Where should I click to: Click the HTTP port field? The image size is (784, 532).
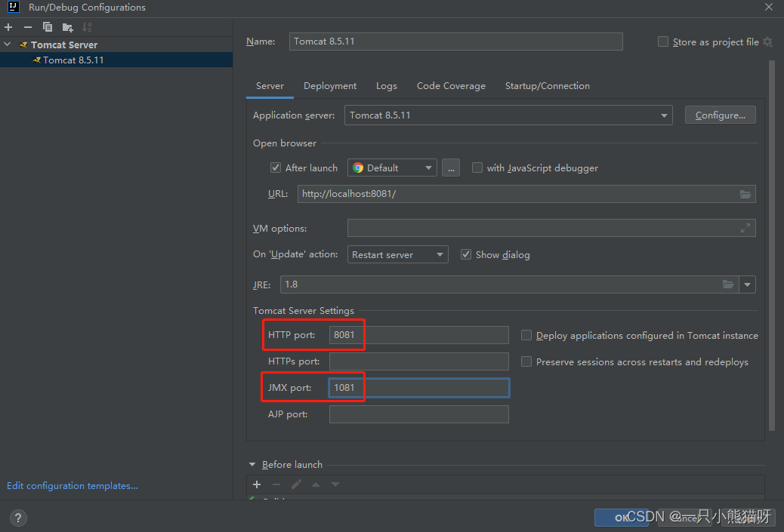[x=419, y=335]
